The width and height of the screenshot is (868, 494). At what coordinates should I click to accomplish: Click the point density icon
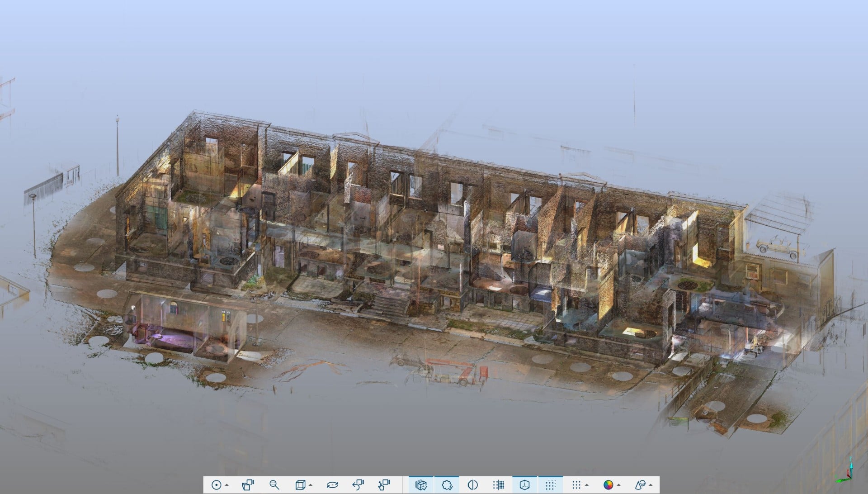[498, 485]
